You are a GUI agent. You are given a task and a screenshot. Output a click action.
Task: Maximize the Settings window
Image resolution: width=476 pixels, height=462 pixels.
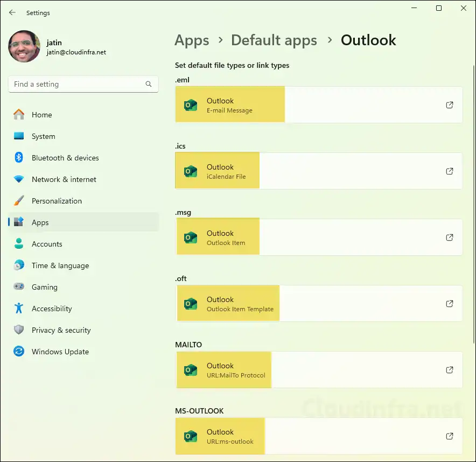point(439,8)
